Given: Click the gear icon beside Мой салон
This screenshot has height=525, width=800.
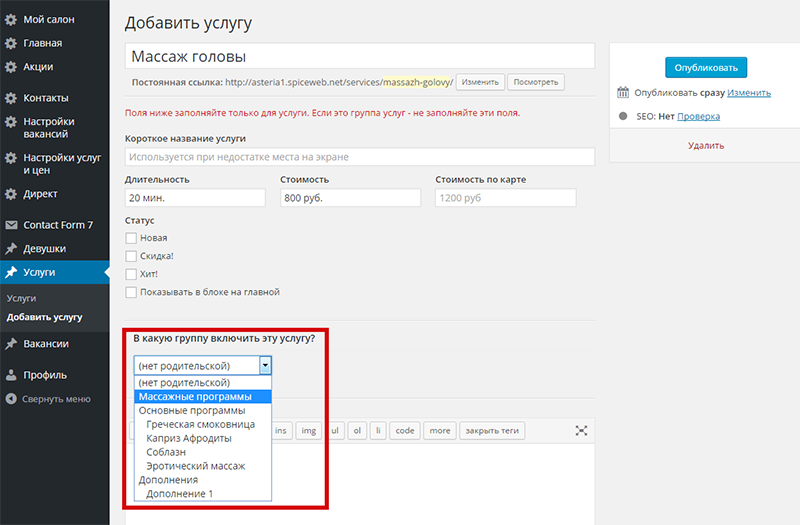Looking at the screenshot, I should pyautogui.click(x=11, y=19).
